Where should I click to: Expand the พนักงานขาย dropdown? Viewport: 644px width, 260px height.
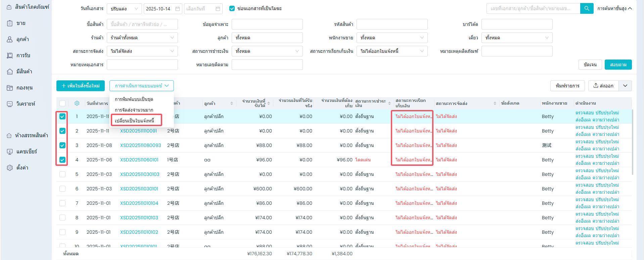tap(392, 38)
